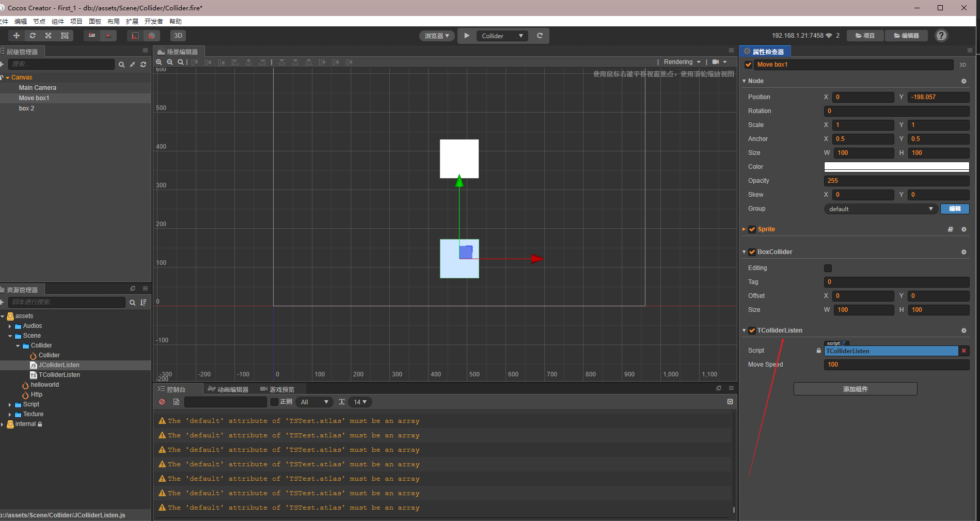Image resolution: width=980 pixels, height=521 pixels.
Task: Select the Move transform tool
Action: [16, 35]
